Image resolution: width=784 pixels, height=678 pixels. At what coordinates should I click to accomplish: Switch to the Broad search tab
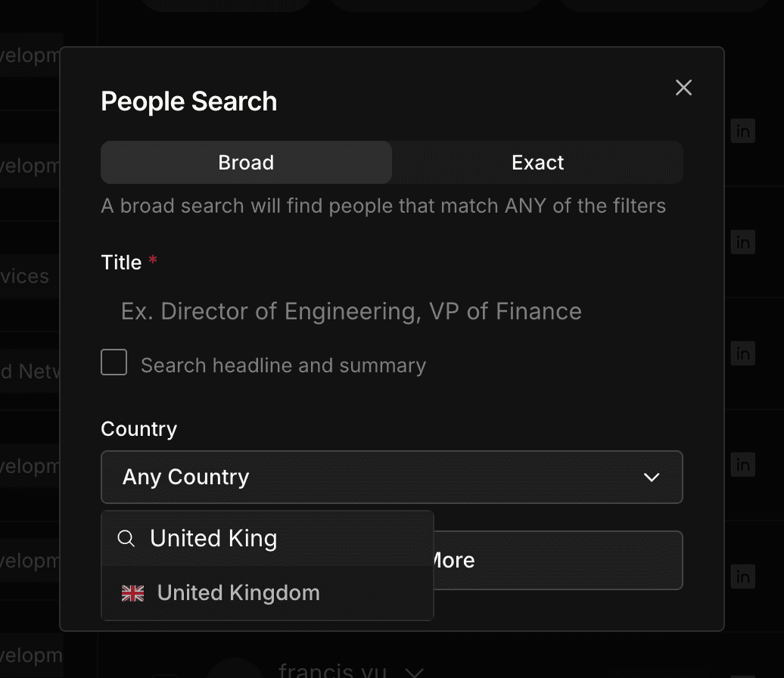246,163
